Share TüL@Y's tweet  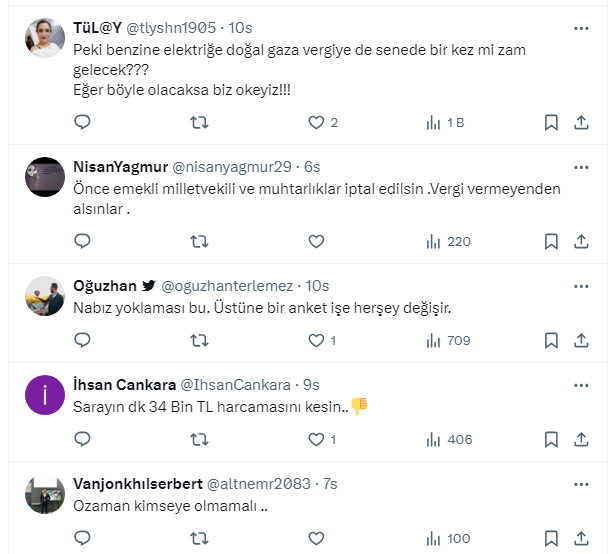(582, 122)
